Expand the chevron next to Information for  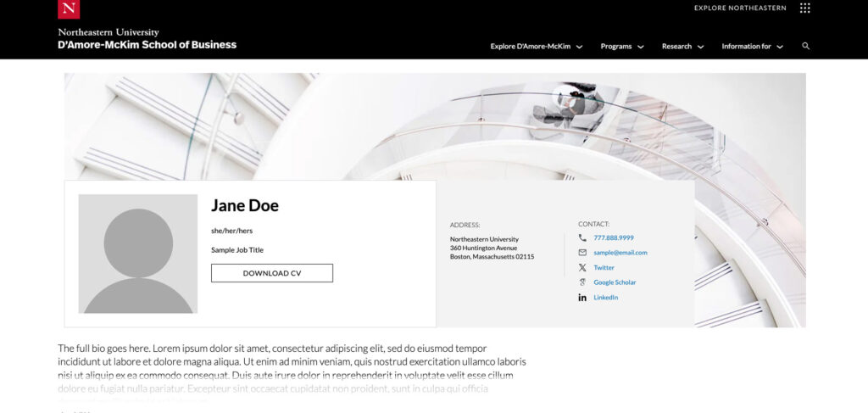coord(780,47)
